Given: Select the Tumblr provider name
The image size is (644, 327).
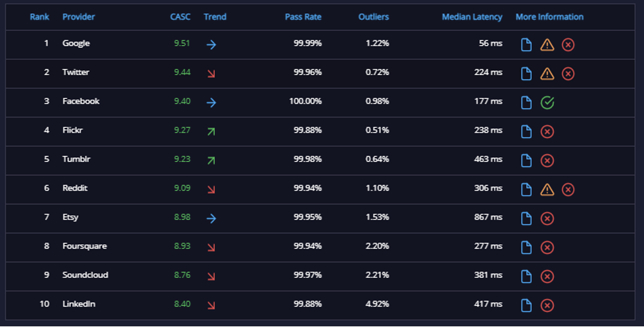Looking at the screenshot, I should click(x=76, y=159).
